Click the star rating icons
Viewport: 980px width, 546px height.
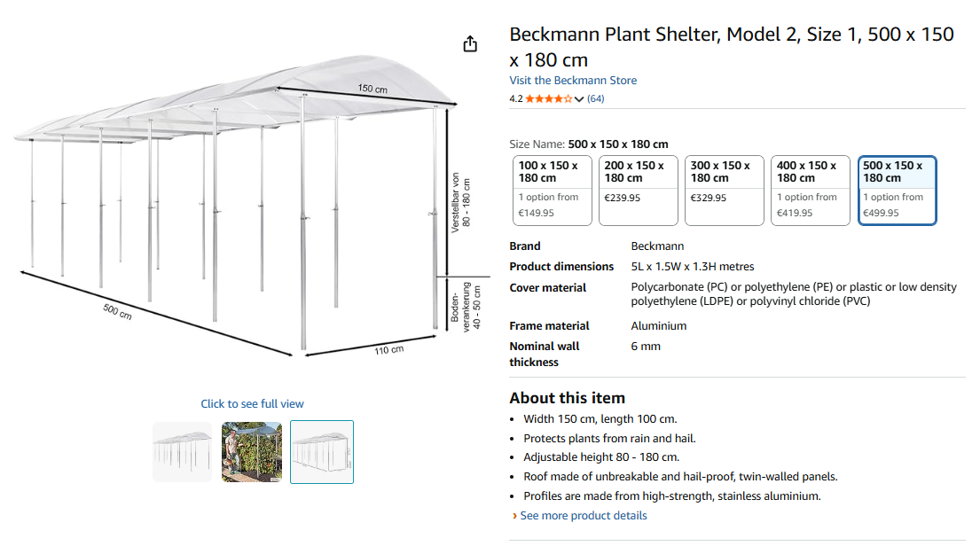coord(548,98)
